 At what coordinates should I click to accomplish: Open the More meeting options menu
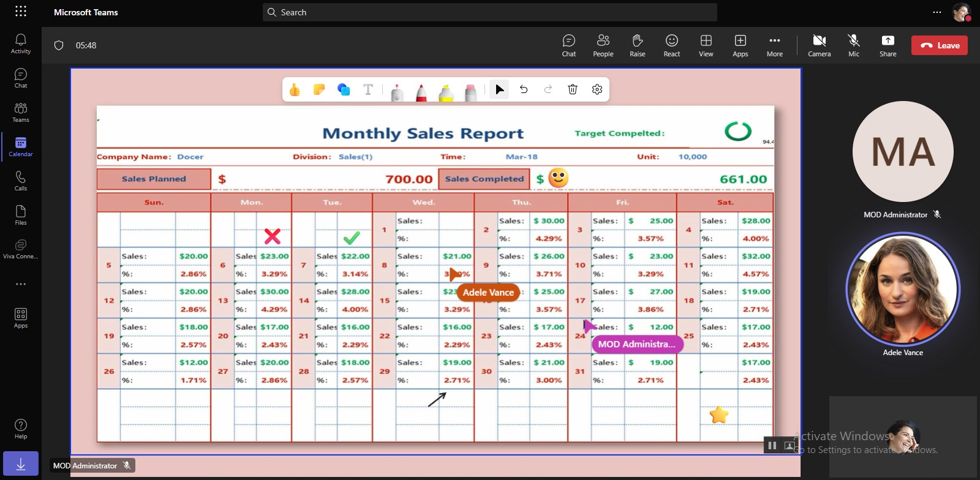[774, 45]
